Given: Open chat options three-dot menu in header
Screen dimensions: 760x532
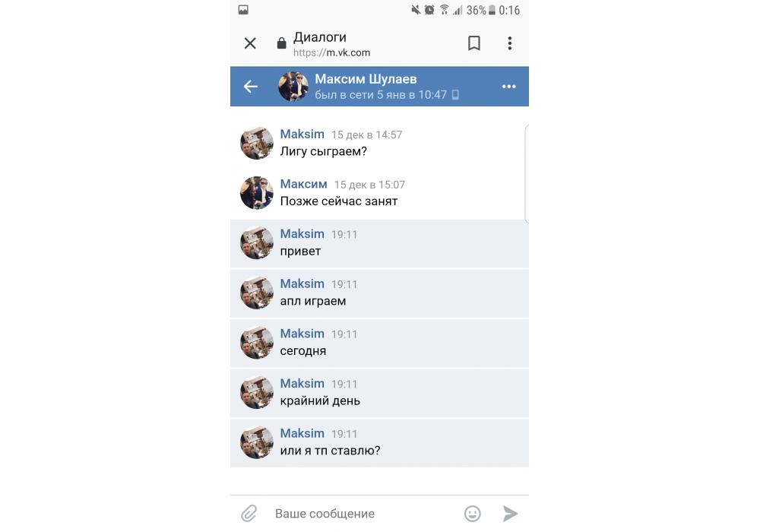Looking at the screenshot, I should pos(509,86).
